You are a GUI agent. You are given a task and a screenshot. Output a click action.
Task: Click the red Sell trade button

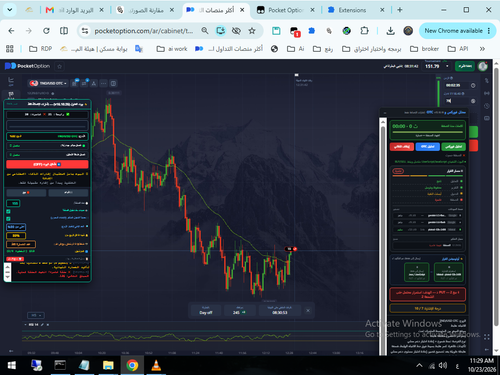[x=473, y=145]
